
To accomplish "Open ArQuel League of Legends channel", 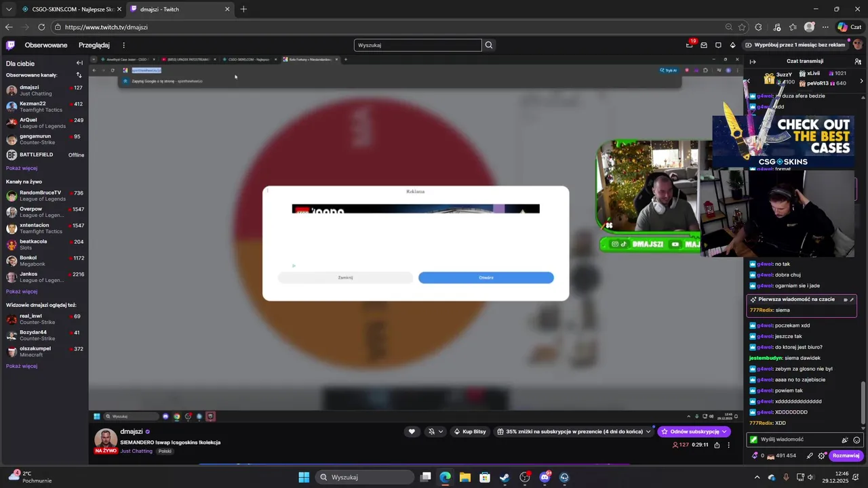I will 44,123.
